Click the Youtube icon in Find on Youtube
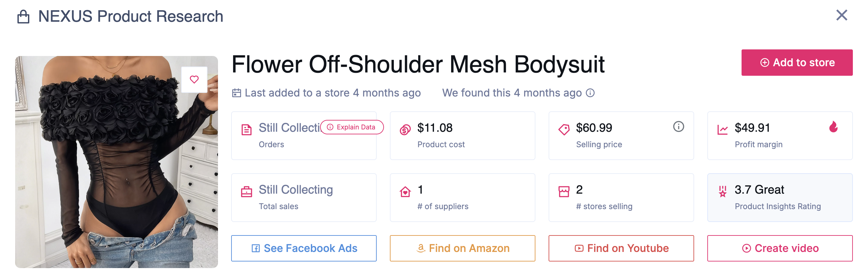The height and width of the screenshot is (274, 868). click(579, 248)
